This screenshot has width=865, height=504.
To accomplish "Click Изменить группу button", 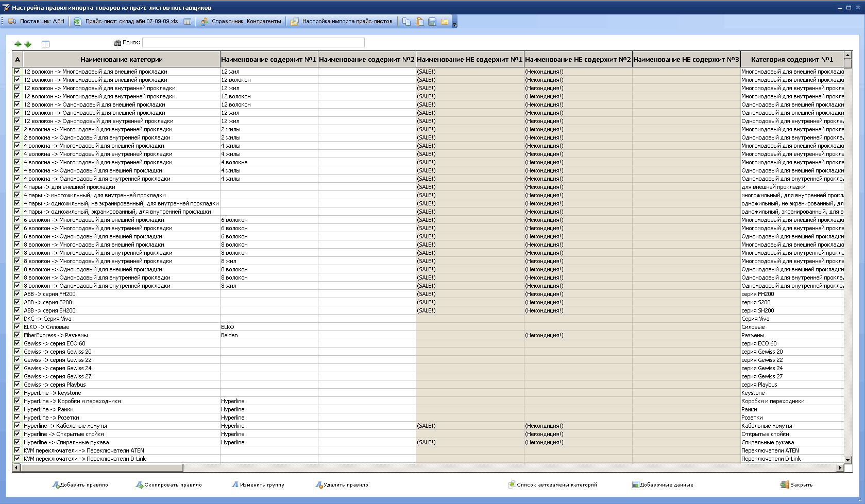I will 258,484.
